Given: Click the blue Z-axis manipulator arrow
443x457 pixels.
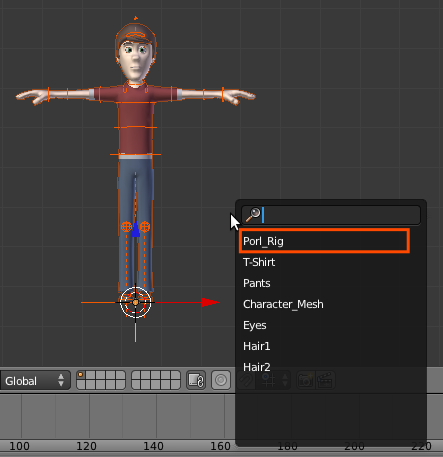Looking at the screenshot, I should tap(135, 230).
